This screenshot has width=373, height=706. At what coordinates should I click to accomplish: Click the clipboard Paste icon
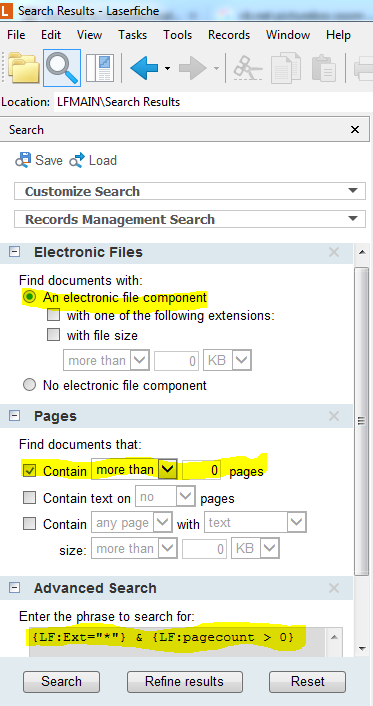click(323, 68)
